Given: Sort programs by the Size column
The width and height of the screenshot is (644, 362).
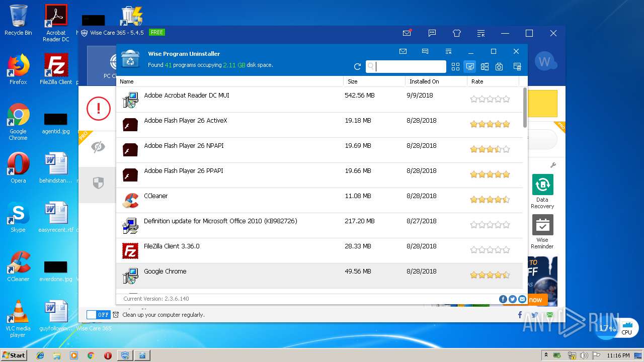Looking at the screenshot, I should tap(374, 81).
